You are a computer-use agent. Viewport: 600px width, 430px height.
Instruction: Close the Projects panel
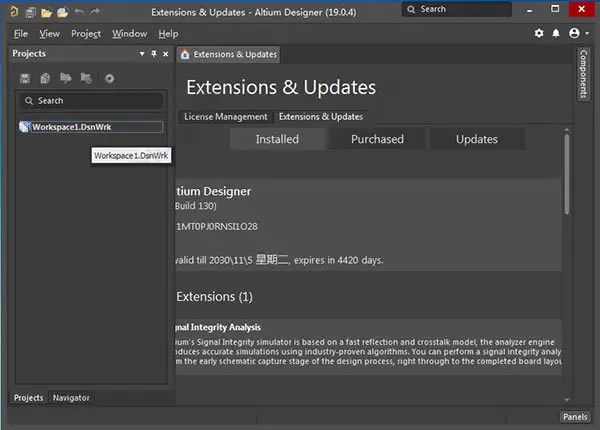(165, 54)
